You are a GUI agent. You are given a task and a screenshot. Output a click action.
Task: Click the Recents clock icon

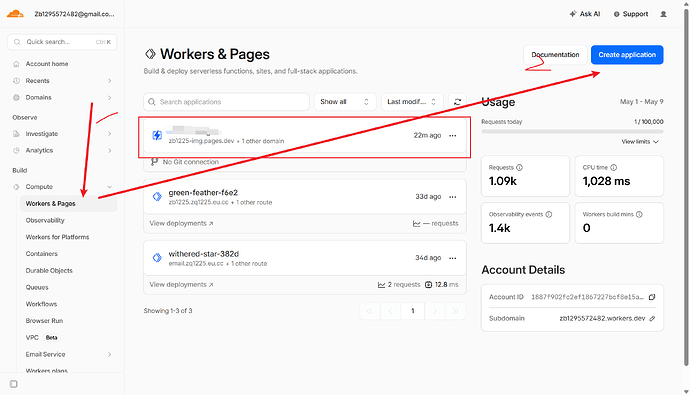(16, 81)
